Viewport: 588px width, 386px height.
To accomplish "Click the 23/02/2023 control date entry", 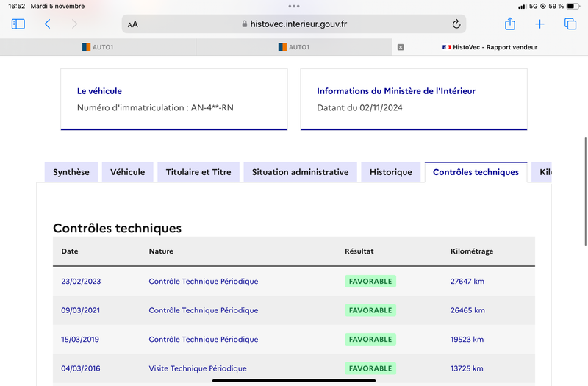I will click(x=81, y=282).
